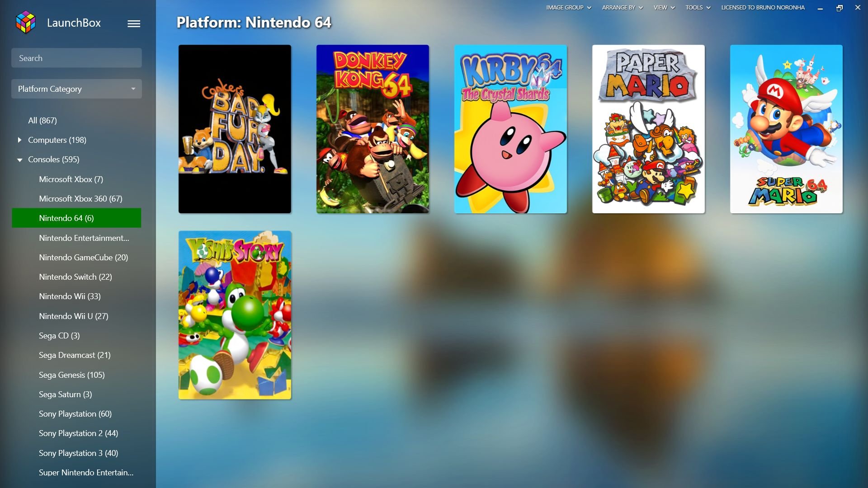
Task: Select Kirby 64 The Crystal Shards cover
Action: [x=510, y=129]
